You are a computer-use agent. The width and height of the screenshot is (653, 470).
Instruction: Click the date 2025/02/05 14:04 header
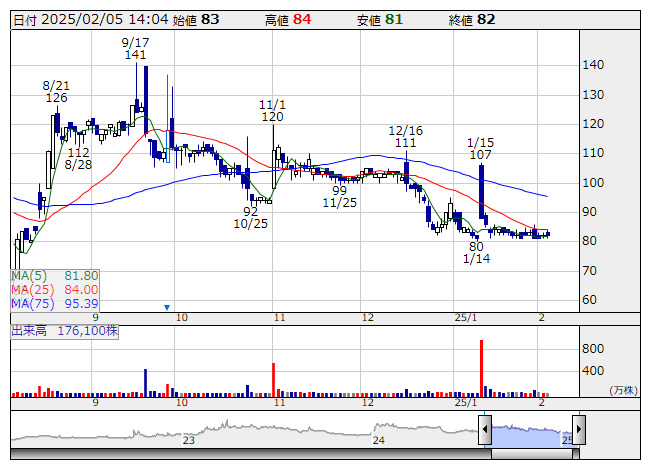tap(91, 20)
